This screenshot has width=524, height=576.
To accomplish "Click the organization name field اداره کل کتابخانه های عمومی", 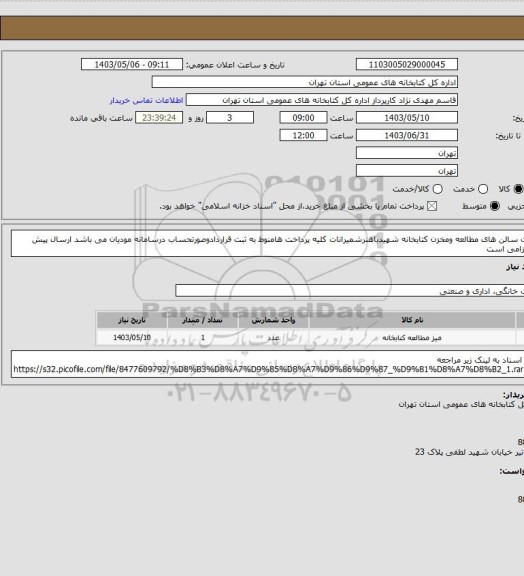I will [305, 82].
